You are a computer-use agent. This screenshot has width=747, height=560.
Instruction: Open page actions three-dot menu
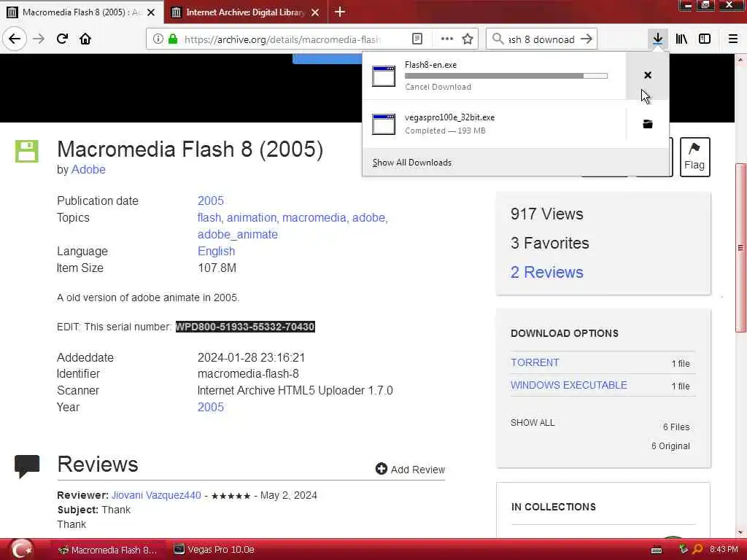[446, 39]
